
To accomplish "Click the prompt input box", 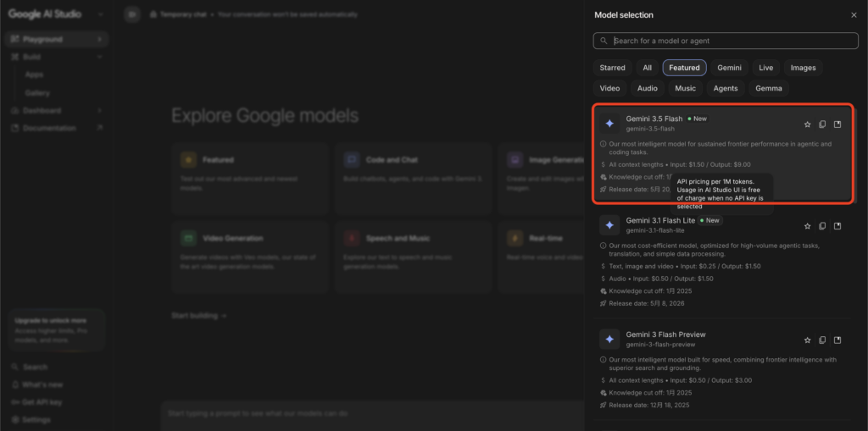I will [373, 414].
